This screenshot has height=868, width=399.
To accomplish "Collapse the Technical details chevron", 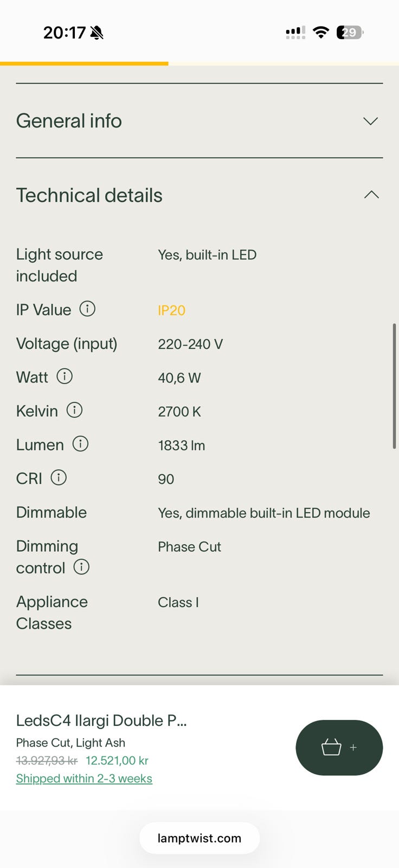I will click(371, 195).
